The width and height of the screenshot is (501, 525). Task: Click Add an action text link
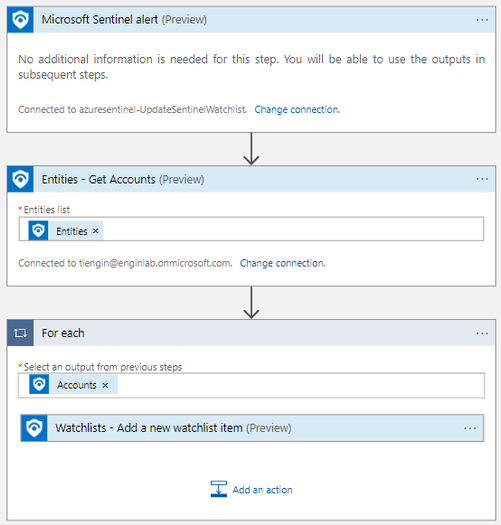coord(263,490)
